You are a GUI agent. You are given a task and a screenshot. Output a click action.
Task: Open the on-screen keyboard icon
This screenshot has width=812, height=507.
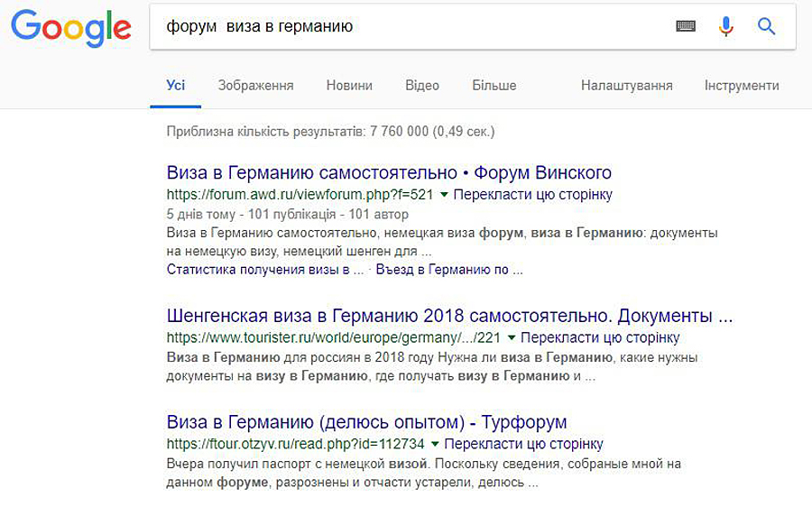tap(686, 26)
